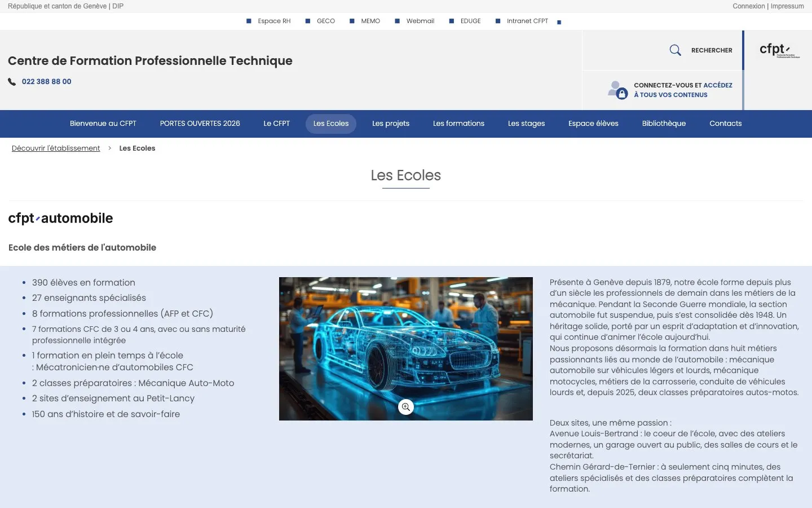This screenshot has height=508, width=812.
Task: Open the Les formations menu item
Action: coord(458,124)
